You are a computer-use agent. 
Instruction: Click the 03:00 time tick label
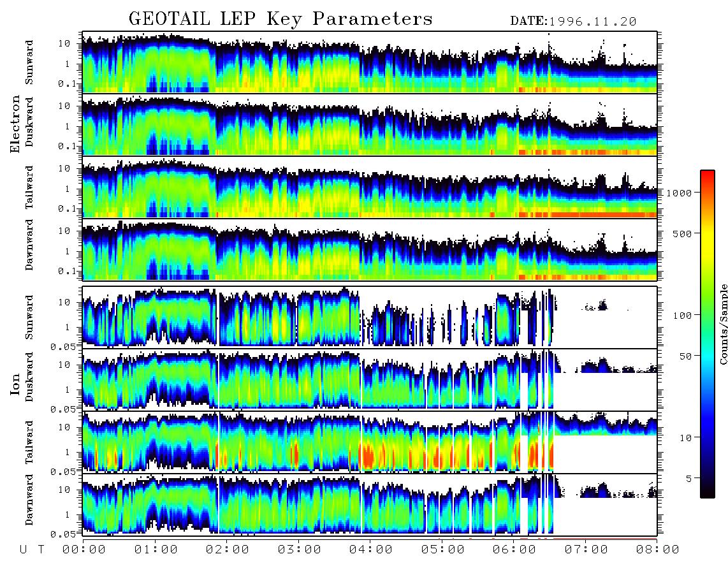pos(300,550)
